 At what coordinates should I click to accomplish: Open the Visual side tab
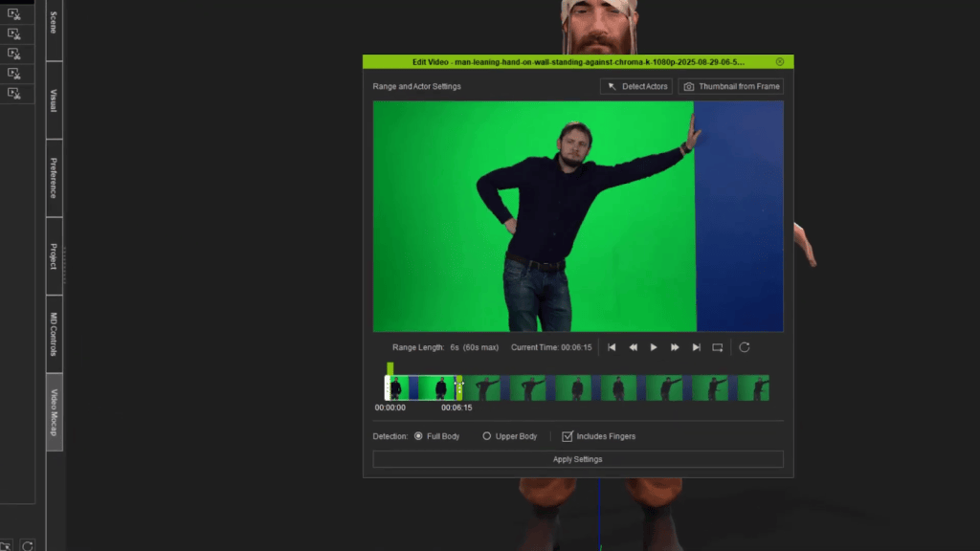point(54,100)
